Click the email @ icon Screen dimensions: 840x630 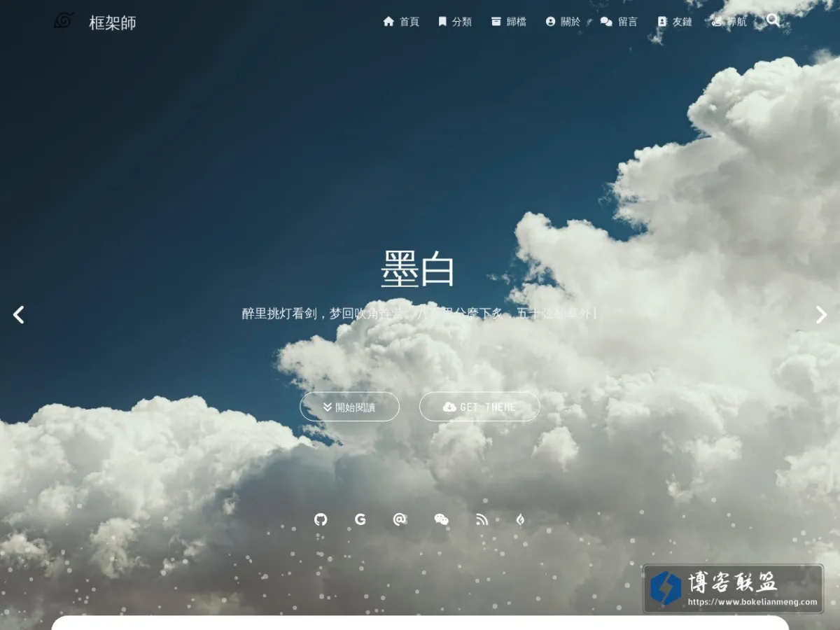400,519
